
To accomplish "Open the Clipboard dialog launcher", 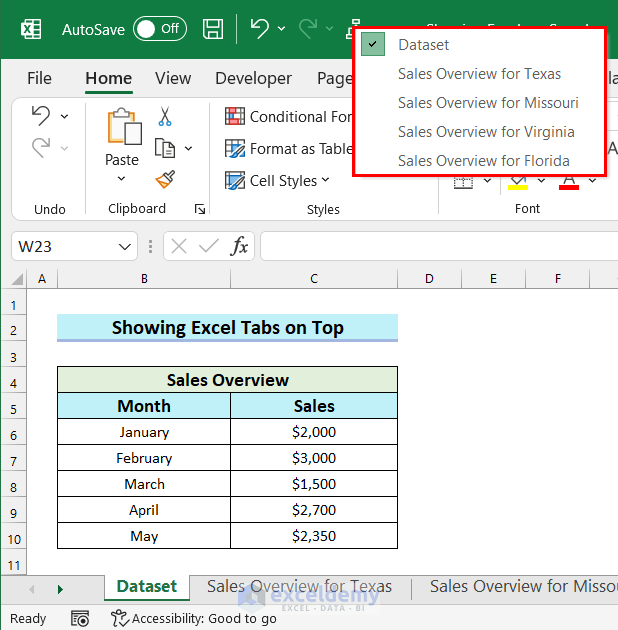I will (200, 209).
